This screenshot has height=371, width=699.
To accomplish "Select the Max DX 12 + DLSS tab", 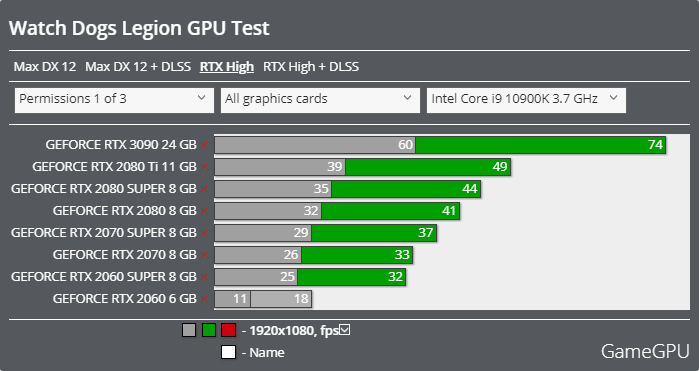I will [x=138, y=67].
